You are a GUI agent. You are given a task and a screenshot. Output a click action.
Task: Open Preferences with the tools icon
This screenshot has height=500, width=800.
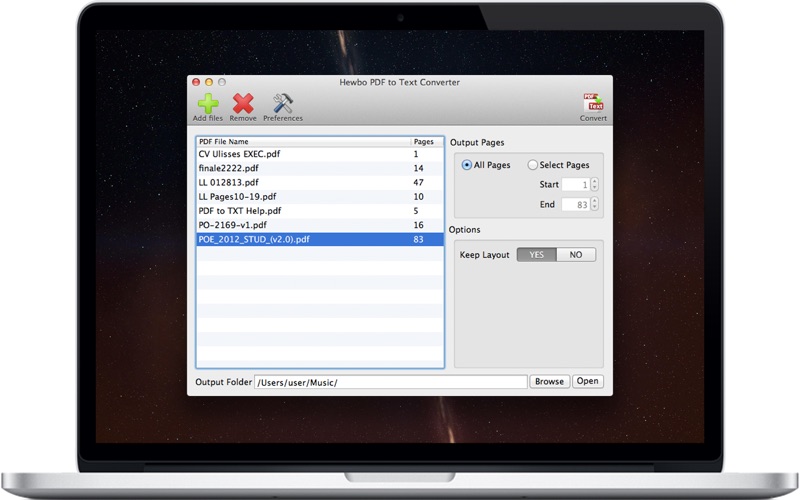(x=283, y=104)
